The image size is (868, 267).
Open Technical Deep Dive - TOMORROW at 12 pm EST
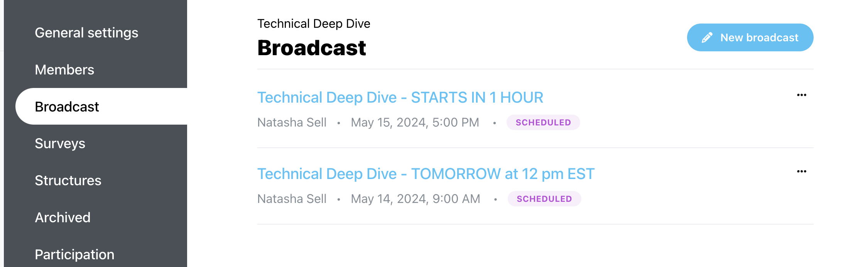(426, 174)
